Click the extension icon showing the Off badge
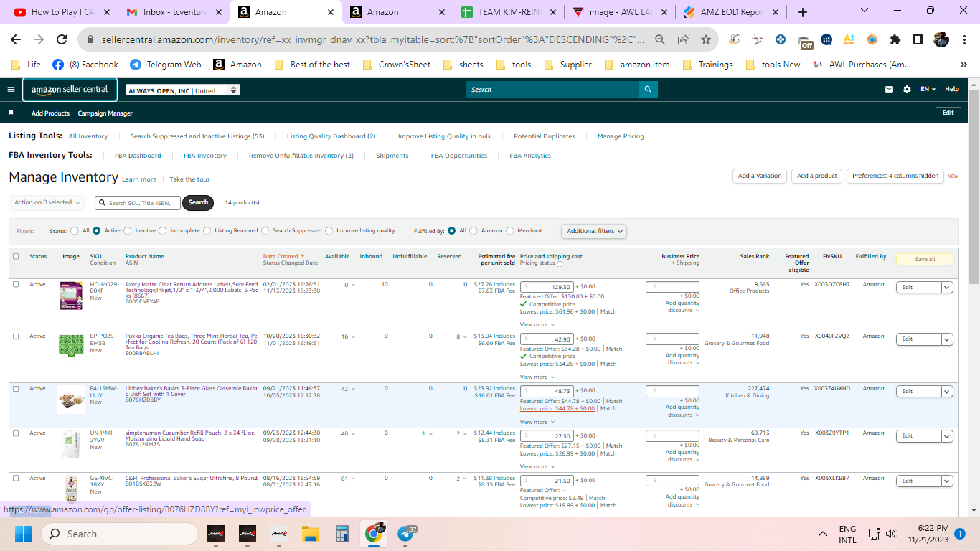The width and height of the screenshot is (980, 551). (x=806, y=41)
